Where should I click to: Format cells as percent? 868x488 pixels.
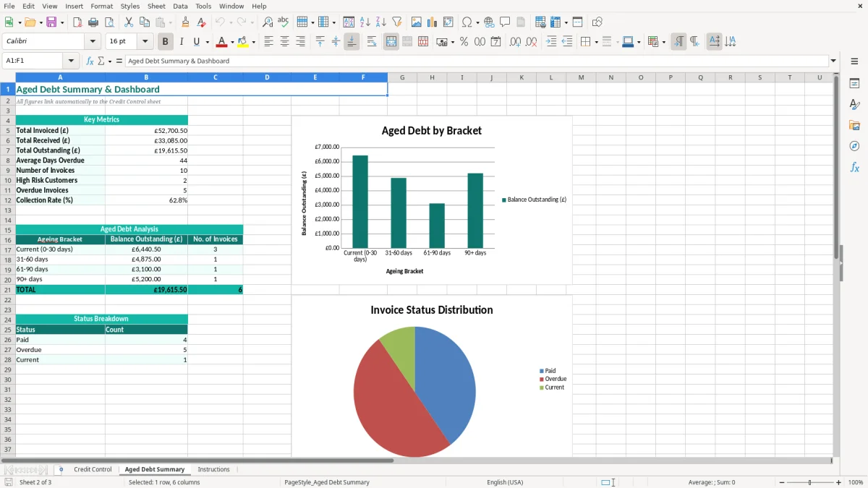click(x=464, y=42)
